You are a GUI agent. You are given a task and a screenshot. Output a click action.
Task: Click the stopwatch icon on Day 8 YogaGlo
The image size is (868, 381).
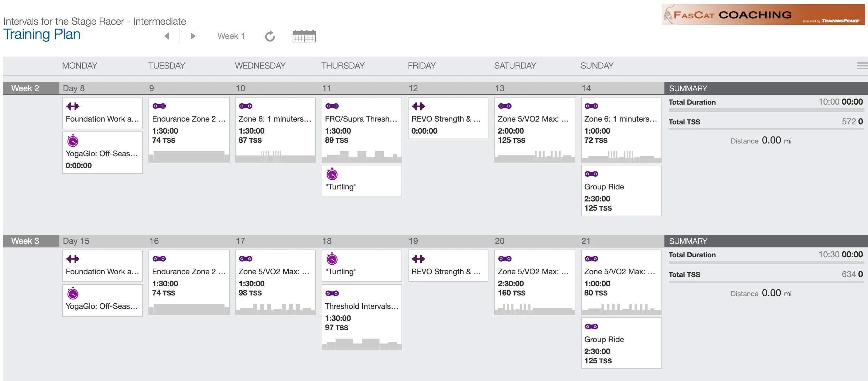click(73, 141)
